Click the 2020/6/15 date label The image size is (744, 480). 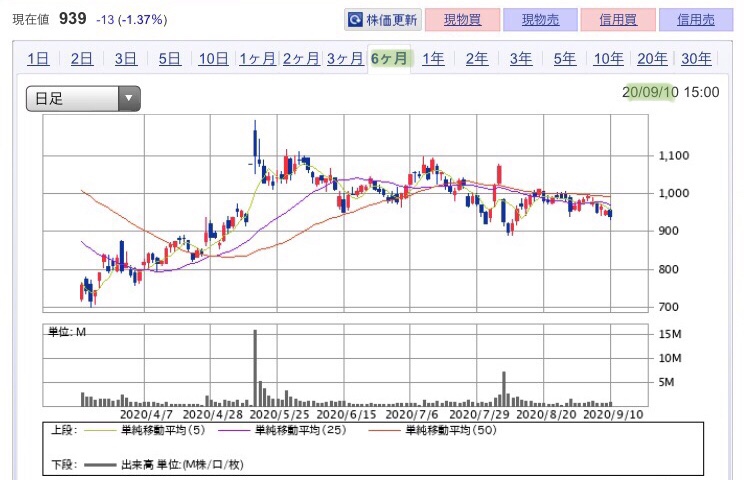[346, 415]
